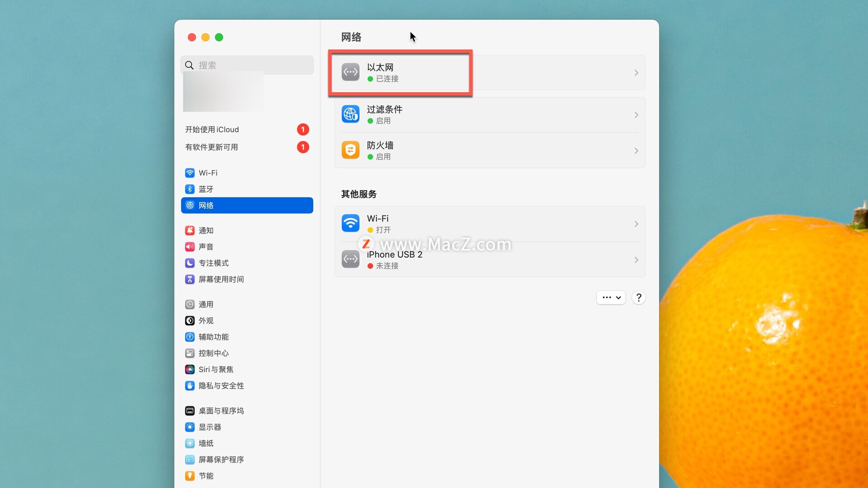Viewport: 868px width, 488px height.
Task: Click the 专注模式 moon icon
Action: click(190, 263)
